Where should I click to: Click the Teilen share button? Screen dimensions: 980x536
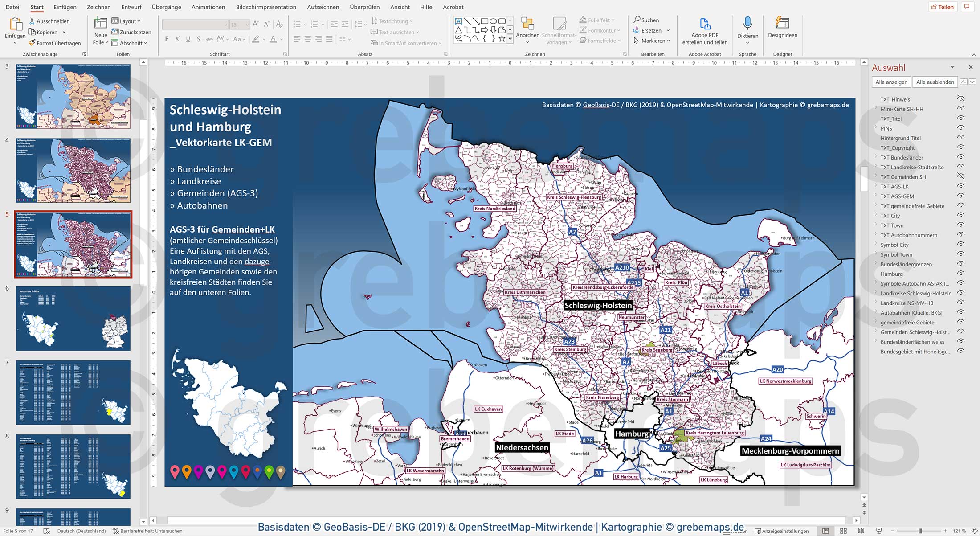click(x=943, y=7)
